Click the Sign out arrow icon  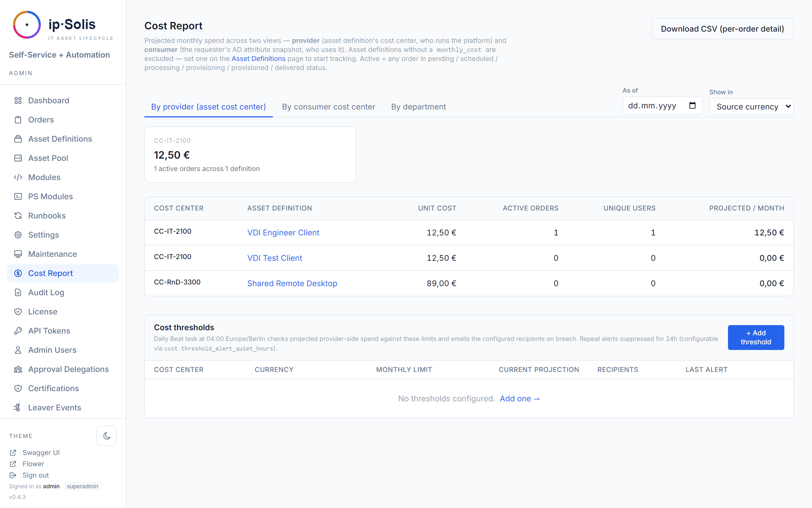(x=13, y=475)
